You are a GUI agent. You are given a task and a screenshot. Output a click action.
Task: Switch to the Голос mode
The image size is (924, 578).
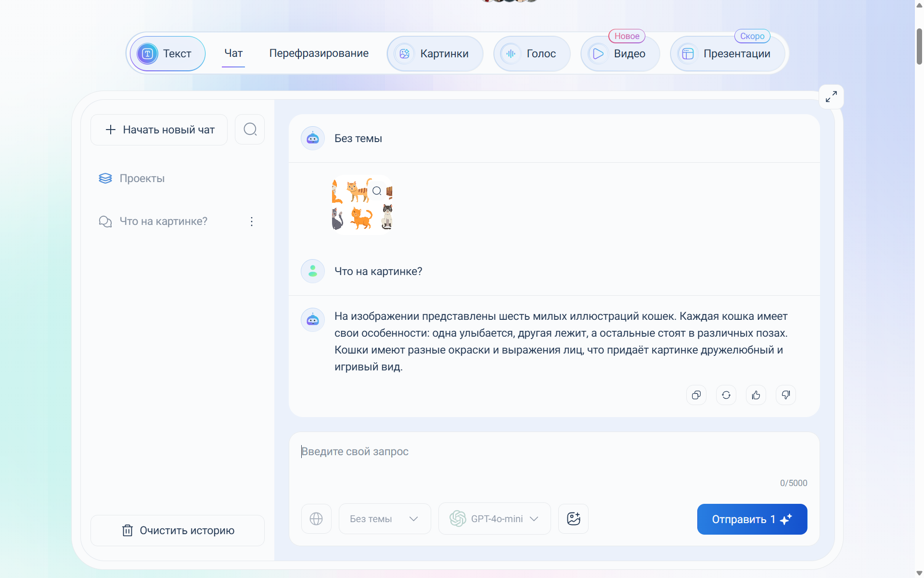coord(532,53)
